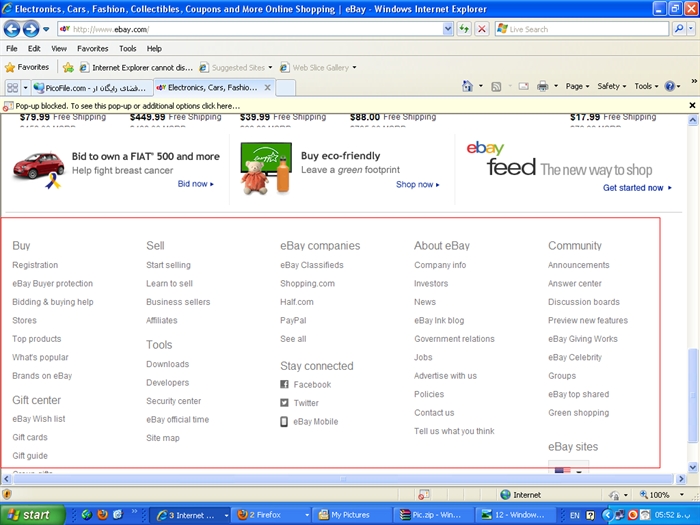The width and height of the screenshot is (700, 525).
Task: Click the red FIAT 500 car image
Action: 38,169
